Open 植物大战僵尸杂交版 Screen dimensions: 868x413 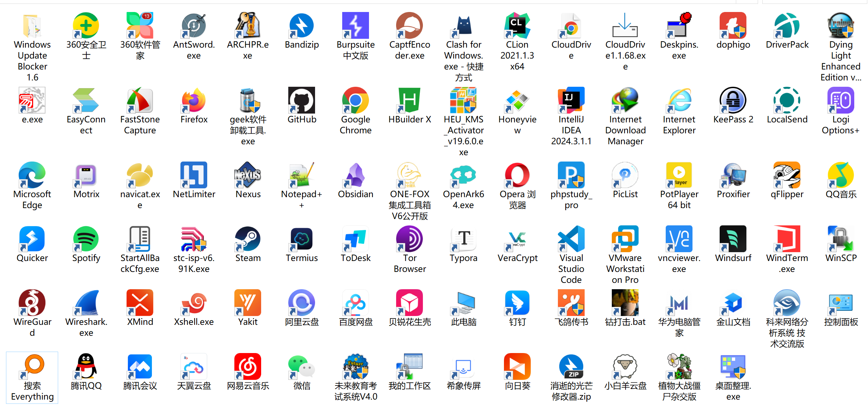click(679, 366)
